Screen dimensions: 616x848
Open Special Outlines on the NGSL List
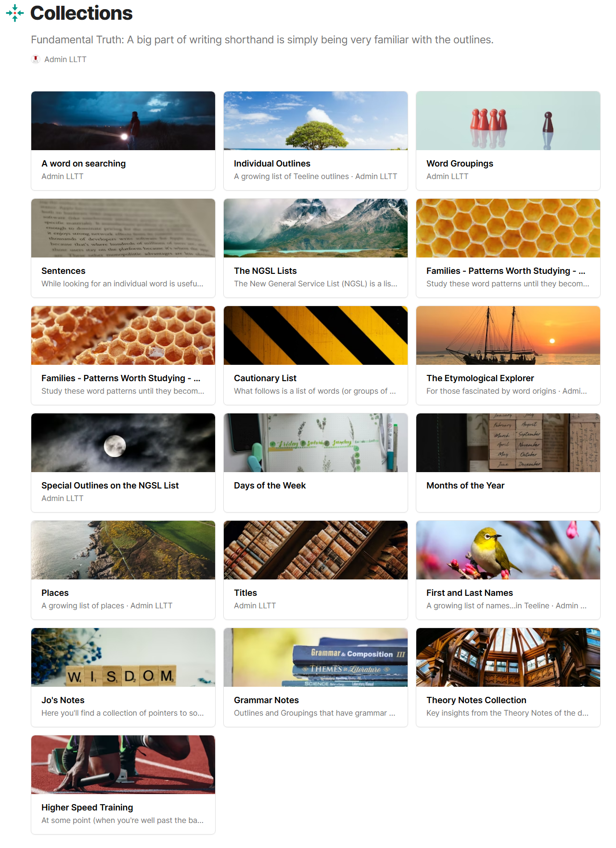(x=110, y=486)
